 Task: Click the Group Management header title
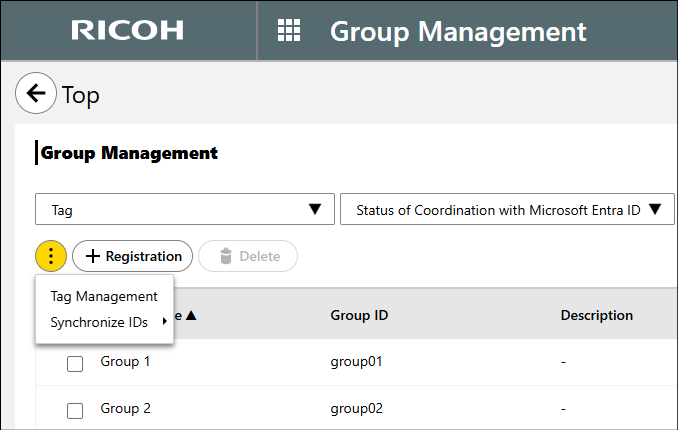(x=458, y=31)
